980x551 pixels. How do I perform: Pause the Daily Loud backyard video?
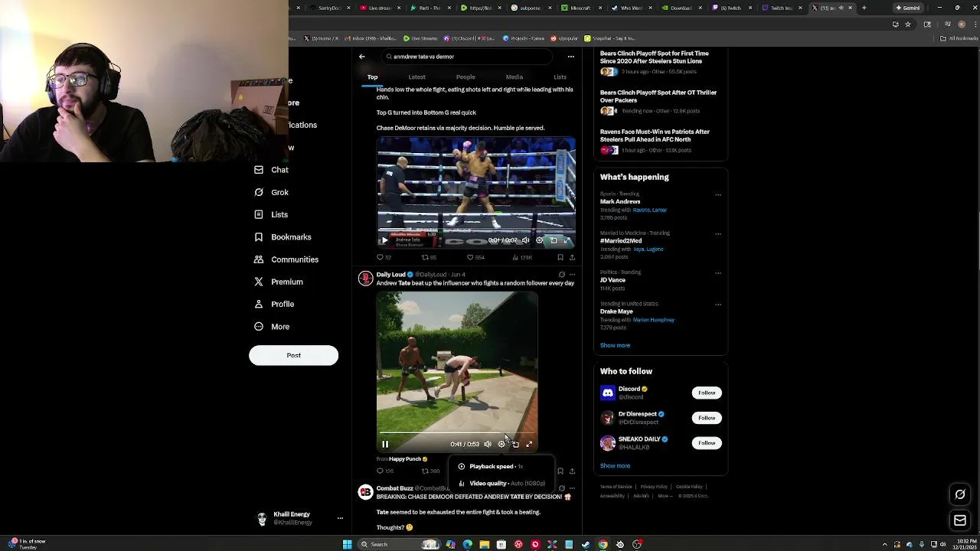click(385, 444)
